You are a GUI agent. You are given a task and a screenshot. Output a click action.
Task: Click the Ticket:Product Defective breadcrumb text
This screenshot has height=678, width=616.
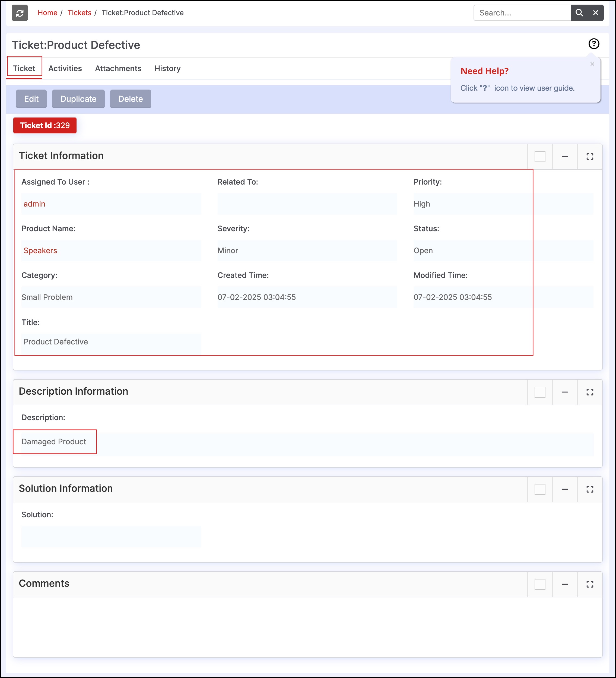pyautogui.click(x=142, y=13)
